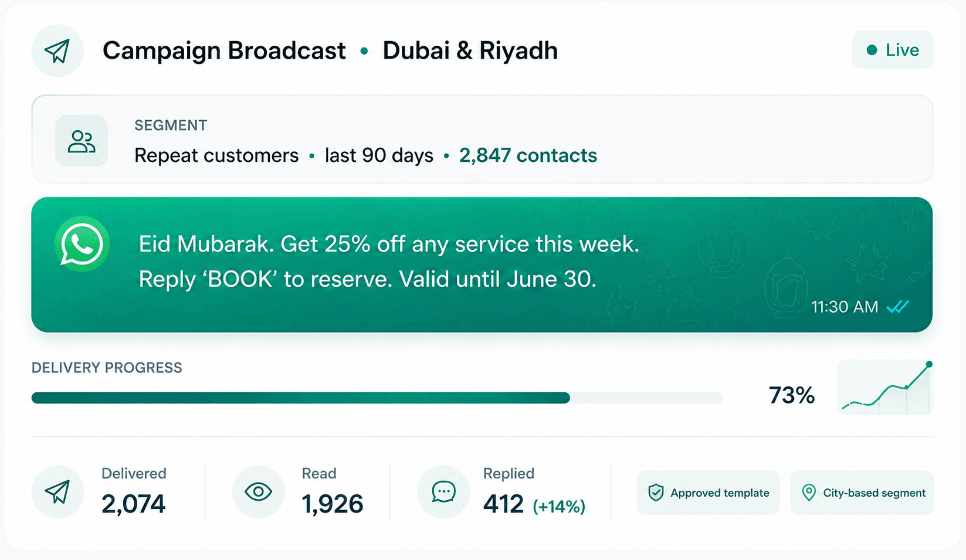Open the City-based segment chip
This screenshot has height=560, width=966.
[x=862, y=493]
